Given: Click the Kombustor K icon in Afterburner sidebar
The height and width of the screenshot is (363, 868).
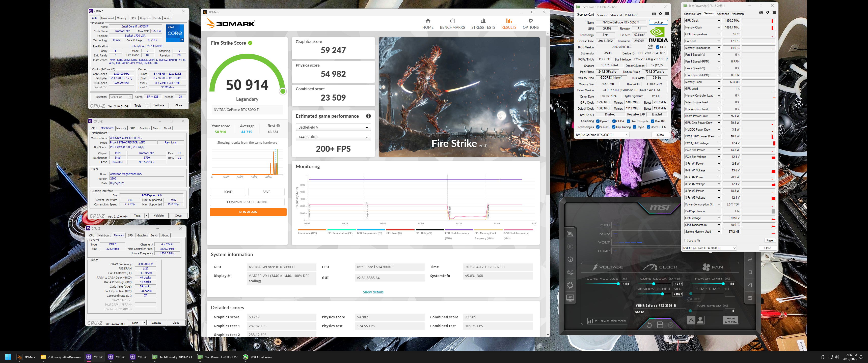Looking at the screenshot, I should click(570, 247).
